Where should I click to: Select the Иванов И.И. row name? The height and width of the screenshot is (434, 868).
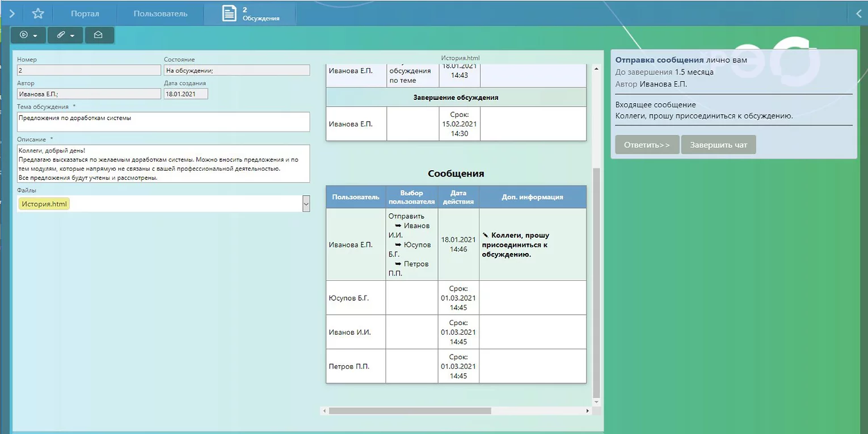[x=349, y=332]
